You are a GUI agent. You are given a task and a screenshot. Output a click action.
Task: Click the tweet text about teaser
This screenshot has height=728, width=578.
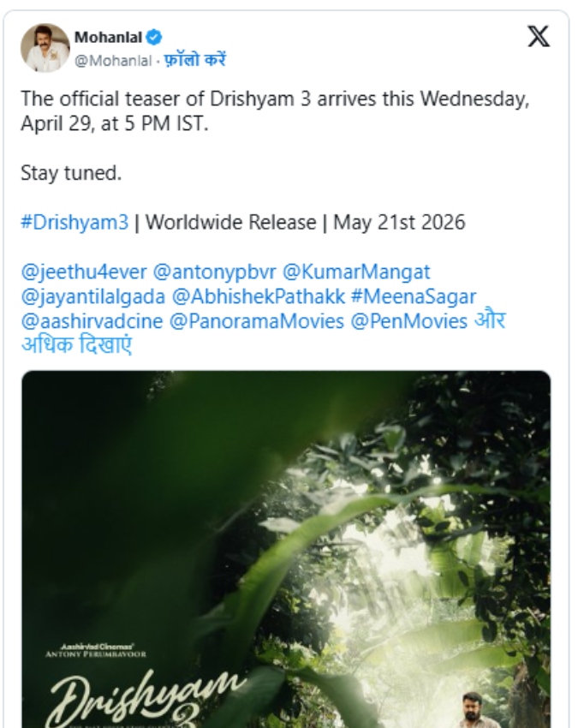coord(274,111)
